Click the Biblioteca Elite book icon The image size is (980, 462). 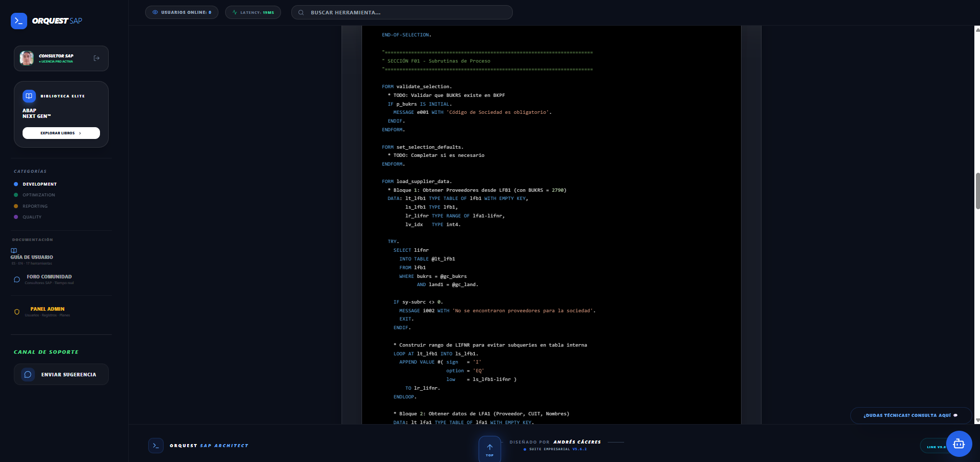tap(28, 96)
